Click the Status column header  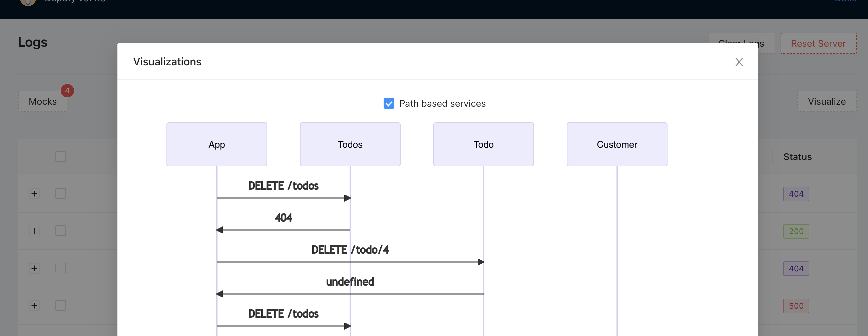pos(797,157)
